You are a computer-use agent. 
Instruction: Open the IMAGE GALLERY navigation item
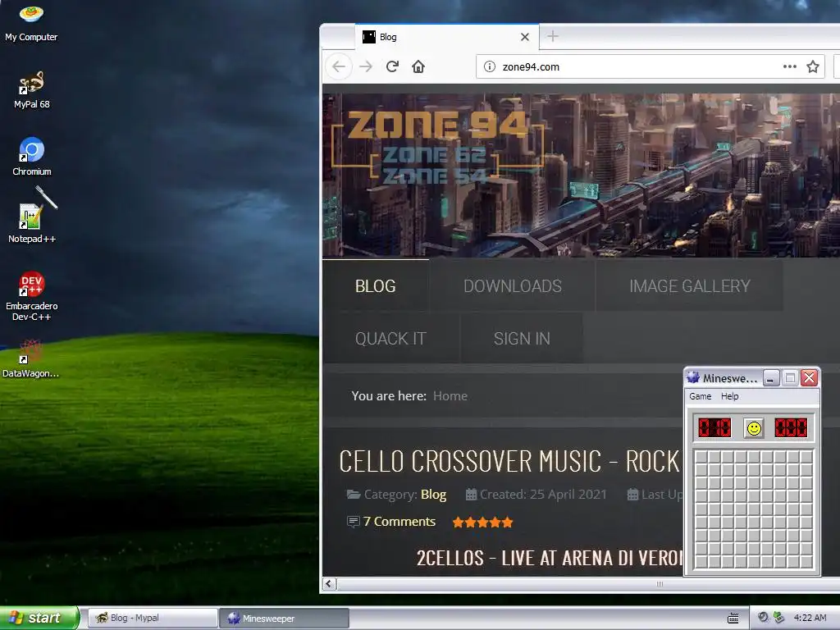click(690, 286)
